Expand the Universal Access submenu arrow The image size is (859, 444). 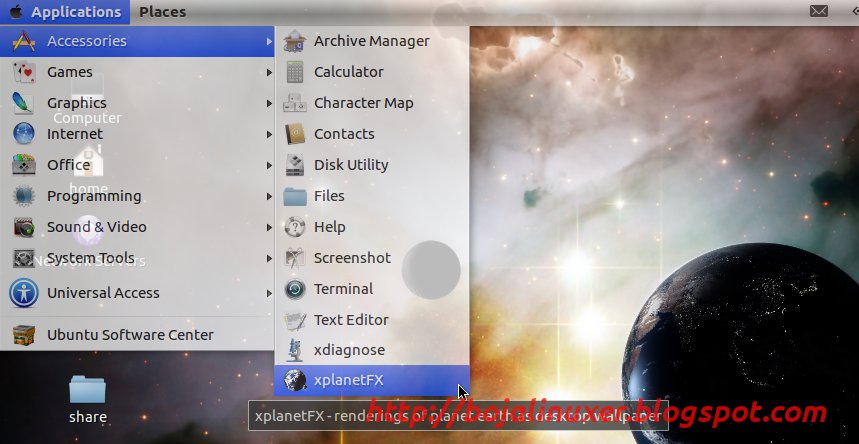coord(269,293)
